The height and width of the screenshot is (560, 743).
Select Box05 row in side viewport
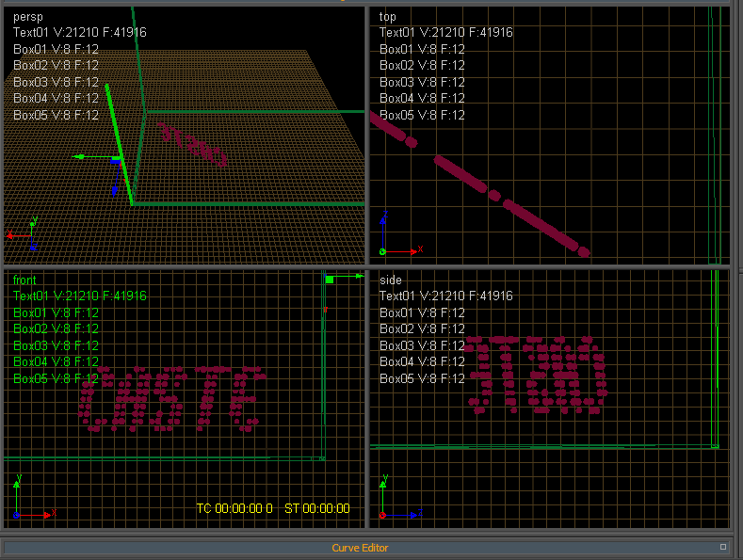(x=422, y=378)
